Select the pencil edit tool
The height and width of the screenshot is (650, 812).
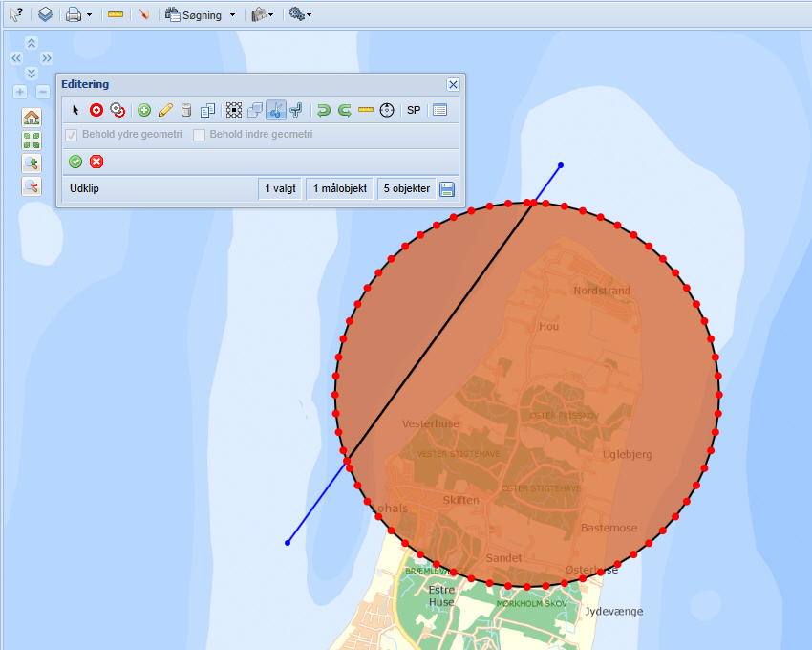click(x=165, y=110)
